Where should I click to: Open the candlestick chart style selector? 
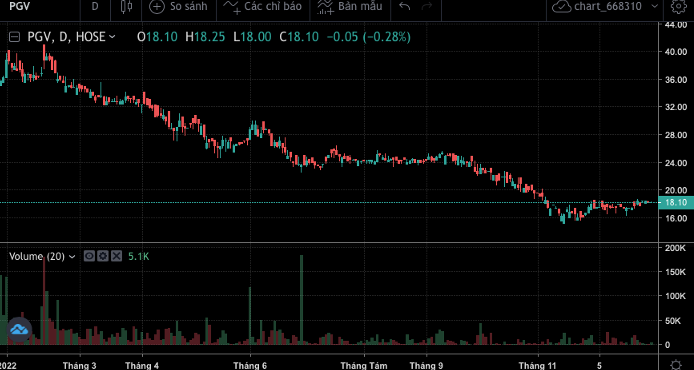(126, 6)
